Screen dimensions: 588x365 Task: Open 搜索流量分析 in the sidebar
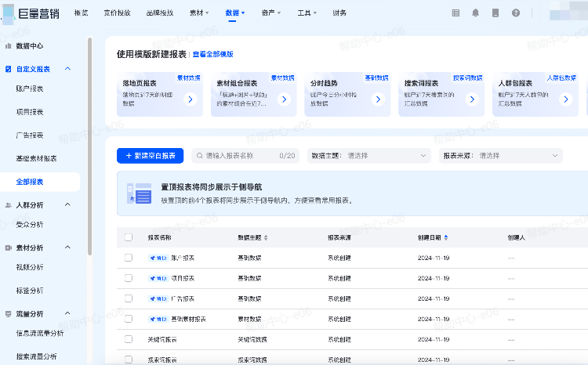pos(36,356)
